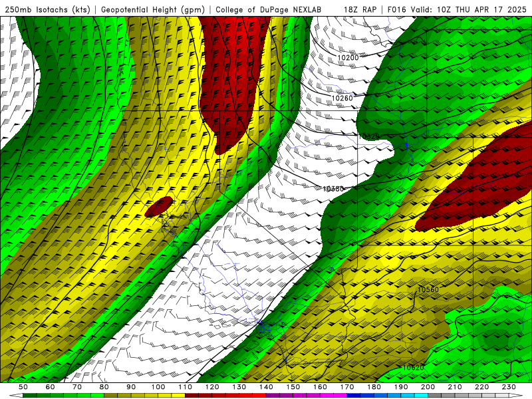Click the 160 value on the color scale
This screenshot has width=532, height=399.
tap(320, 387)
